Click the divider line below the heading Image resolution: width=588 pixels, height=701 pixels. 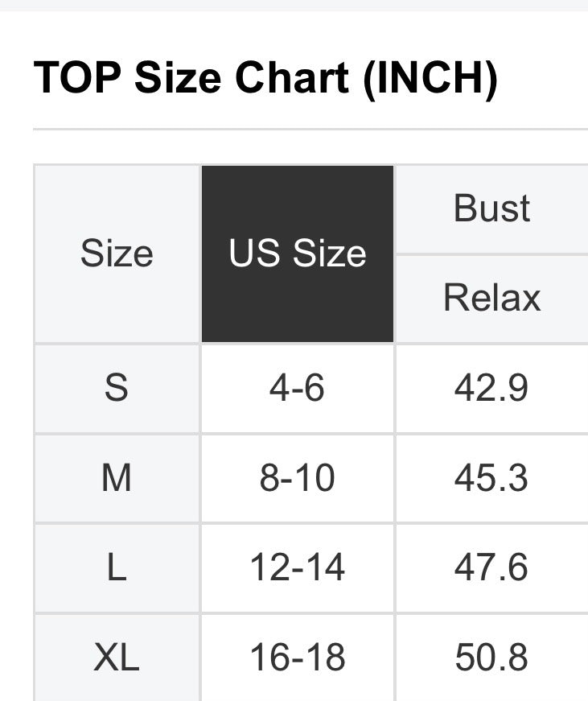point(310,129)
